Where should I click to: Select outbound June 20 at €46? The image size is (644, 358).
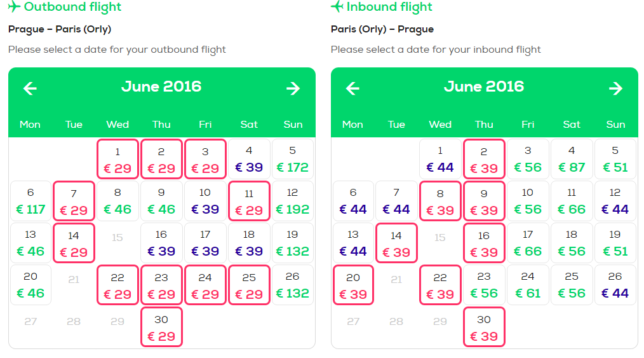click(30, 285)
